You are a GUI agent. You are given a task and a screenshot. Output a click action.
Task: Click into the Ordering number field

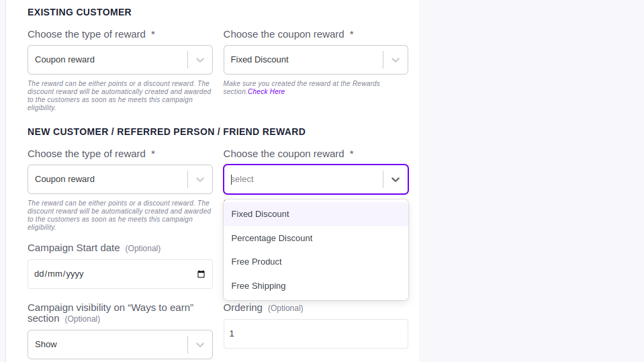[x=316, y=334]
